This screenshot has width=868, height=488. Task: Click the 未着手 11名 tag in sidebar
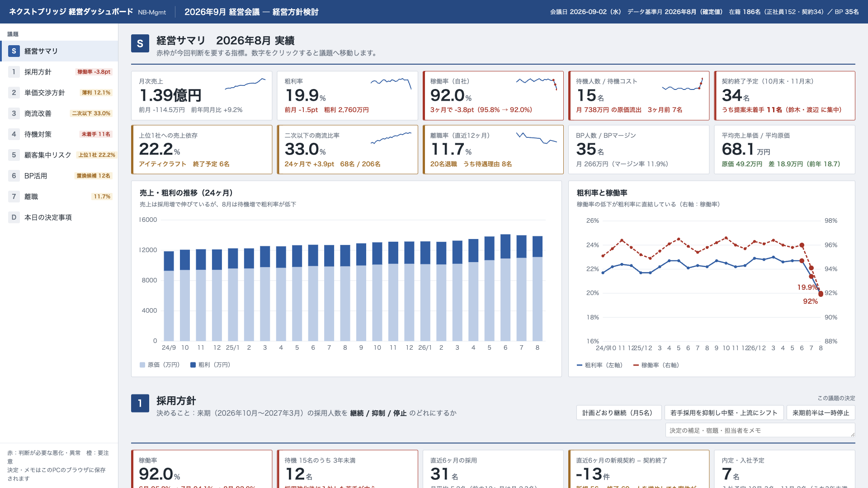96,134
